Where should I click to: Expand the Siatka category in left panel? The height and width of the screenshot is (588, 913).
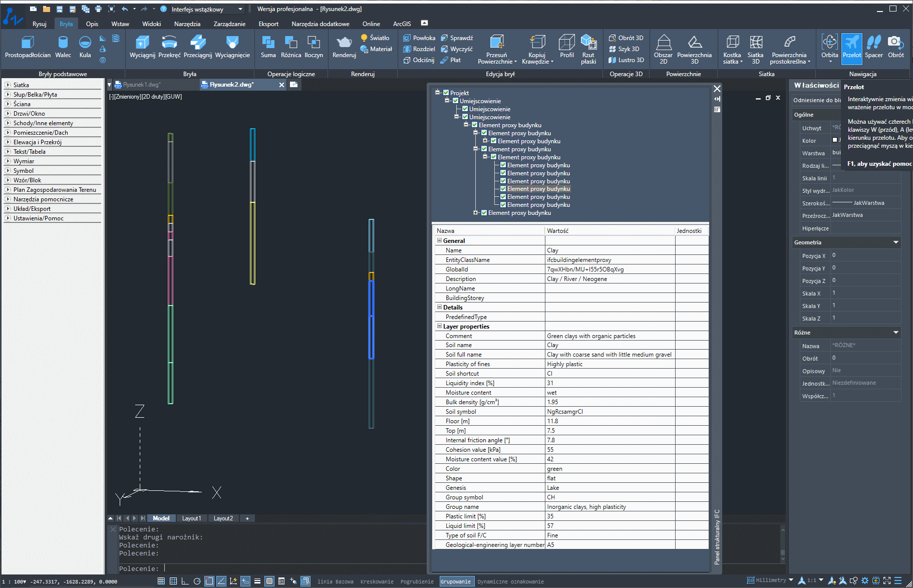8,85
